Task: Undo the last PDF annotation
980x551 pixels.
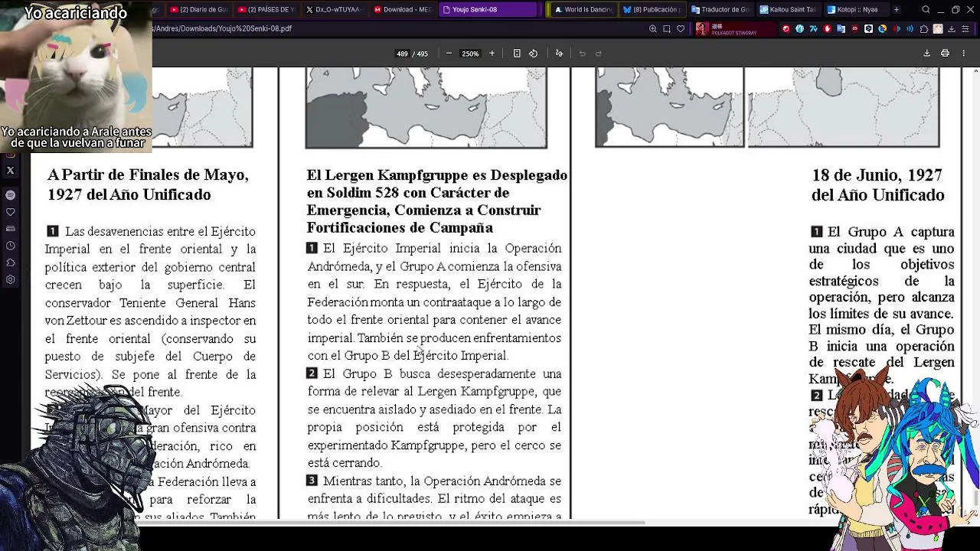Action: 582,54
